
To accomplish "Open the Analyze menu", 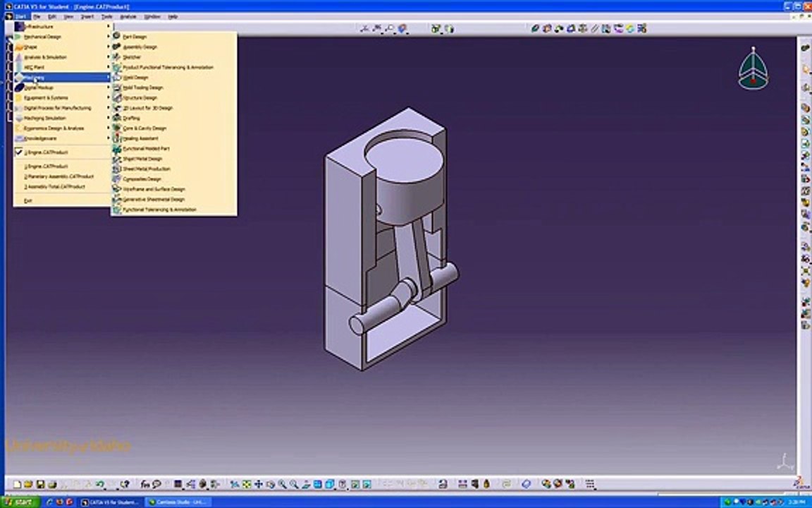I will (128, 17).
